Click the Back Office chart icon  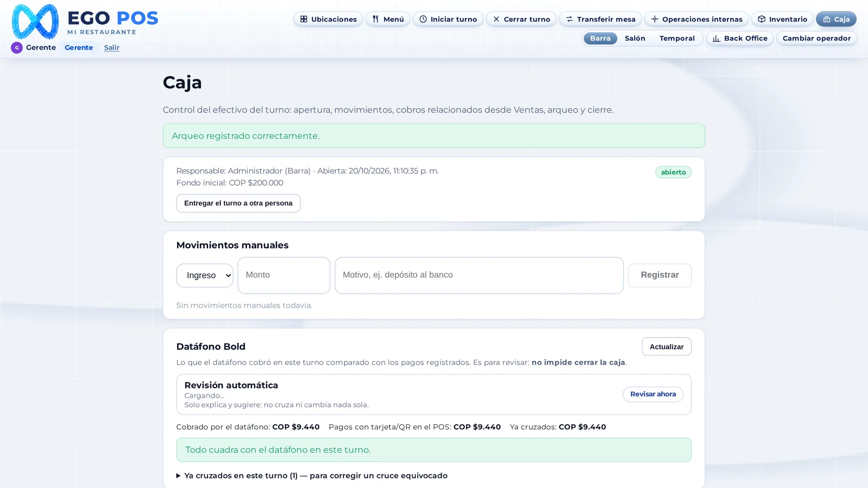tap(717, 39)
